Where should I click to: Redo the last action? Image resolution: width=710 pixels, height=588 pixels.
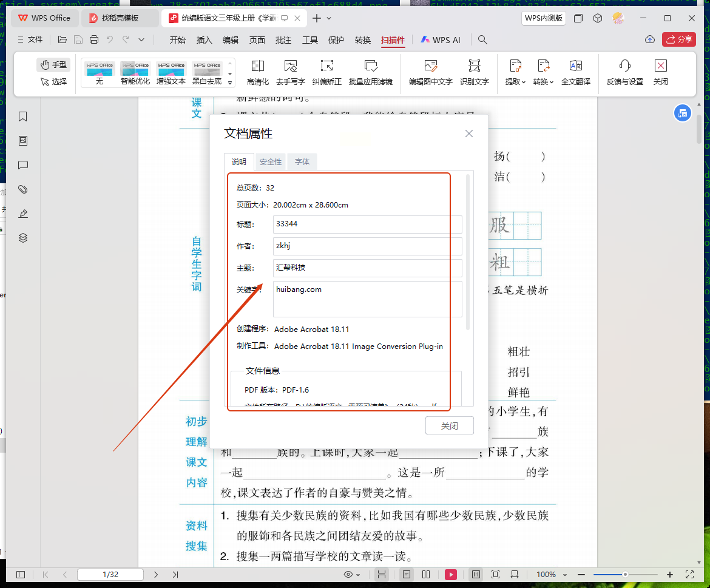pyautogui.click(x=126, y=40)
